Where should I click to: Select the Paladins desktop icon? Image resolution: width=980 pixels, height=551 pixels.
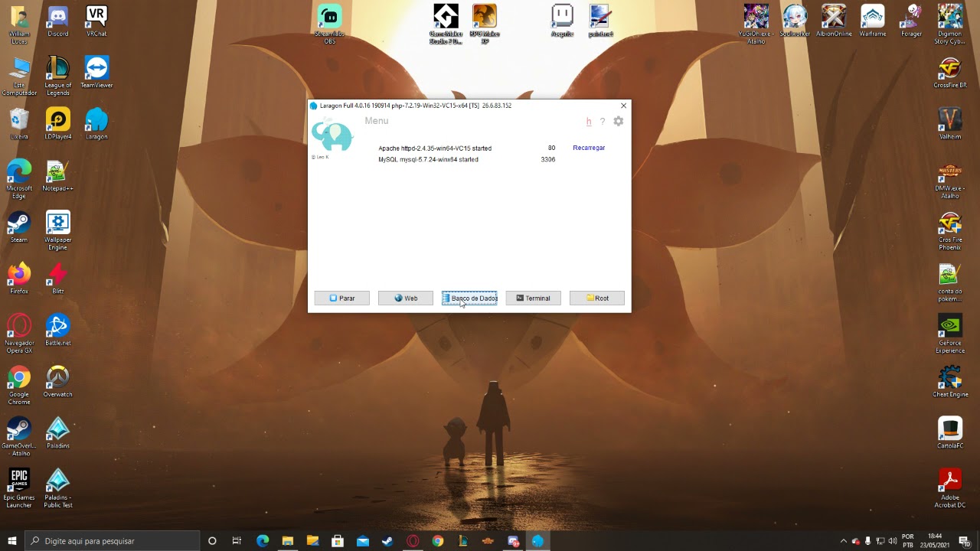tap(58, 433)
